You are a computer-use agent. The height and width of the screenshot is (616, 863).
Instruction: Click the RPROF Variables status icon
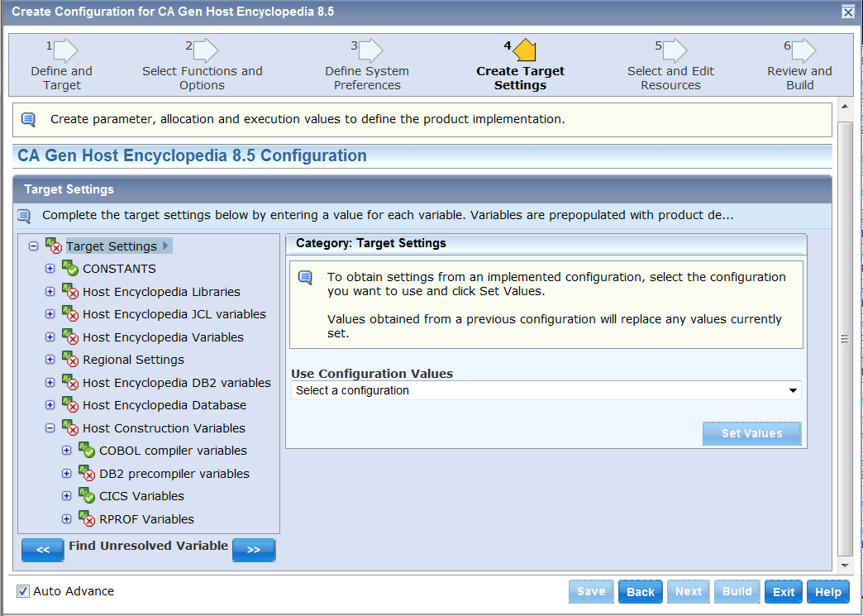87,518
